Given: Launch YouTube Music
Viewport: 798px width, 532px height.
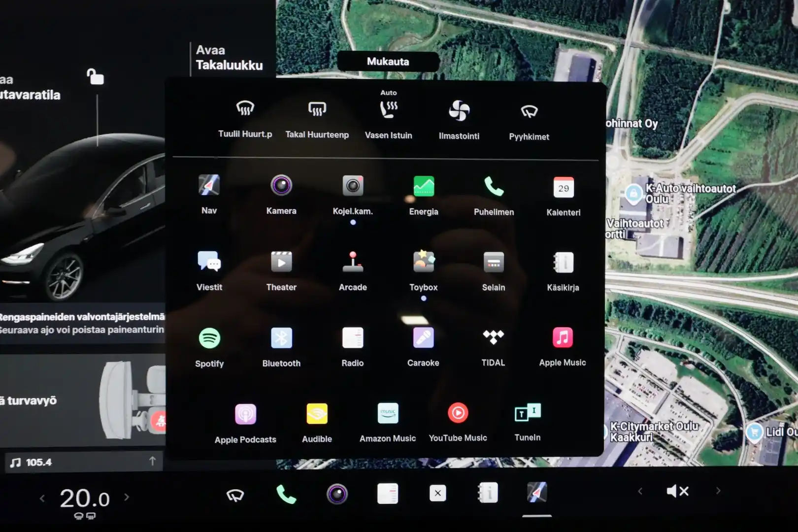Looking at the screenshot, I should (x=458, y=413).
